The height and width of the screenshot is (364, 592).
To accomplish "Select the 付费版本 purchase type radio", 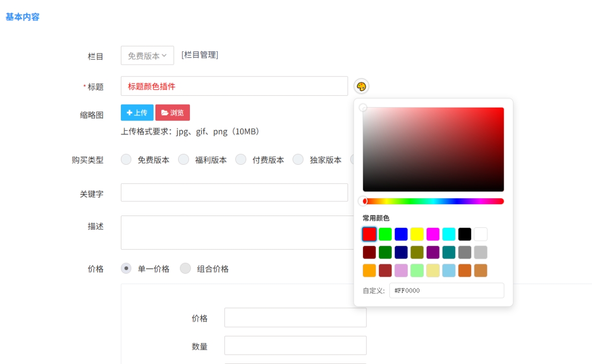I will coord(241,159).
